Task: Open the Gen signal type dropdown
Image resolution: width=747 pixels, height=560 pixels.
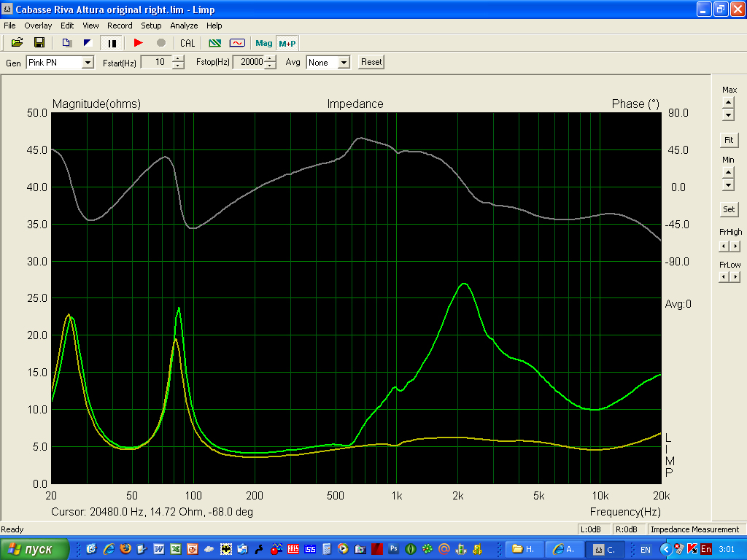Action: pos(88,63)
